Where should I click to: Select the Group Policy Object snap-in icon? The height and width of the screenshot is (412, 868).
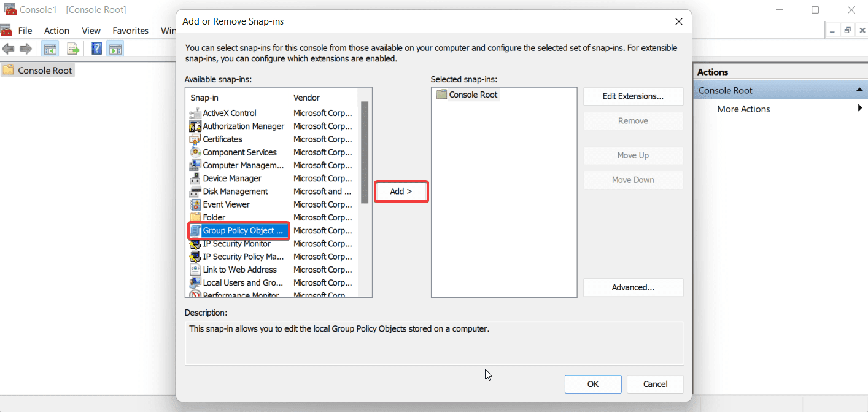tap(195, 230)
